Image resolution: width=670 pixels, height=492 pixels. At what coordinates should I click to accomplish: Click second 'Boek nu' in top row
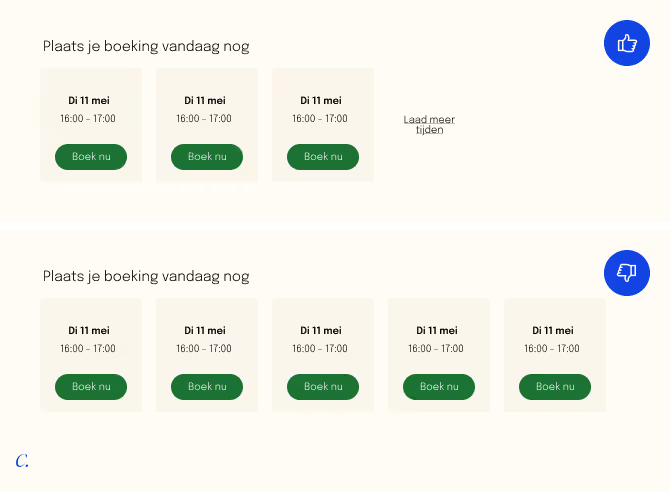point(207,157)
